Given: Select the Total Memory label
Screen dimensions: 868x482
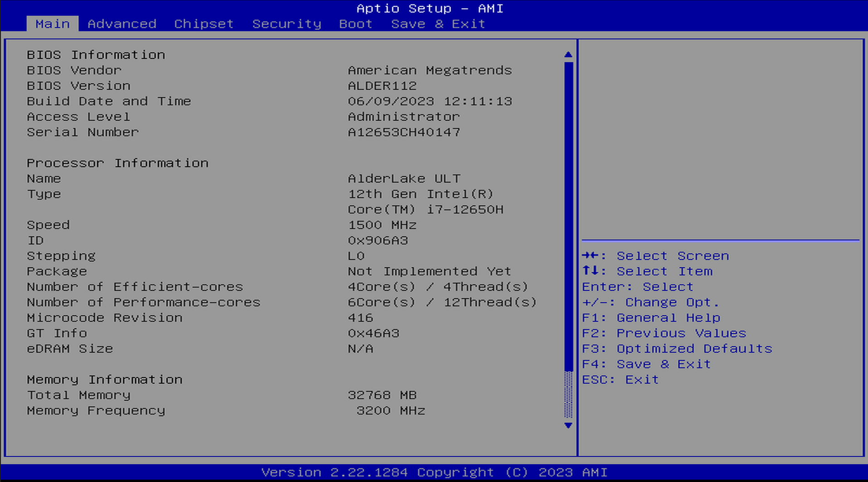Looking at the screenshot, I should 79,395.
